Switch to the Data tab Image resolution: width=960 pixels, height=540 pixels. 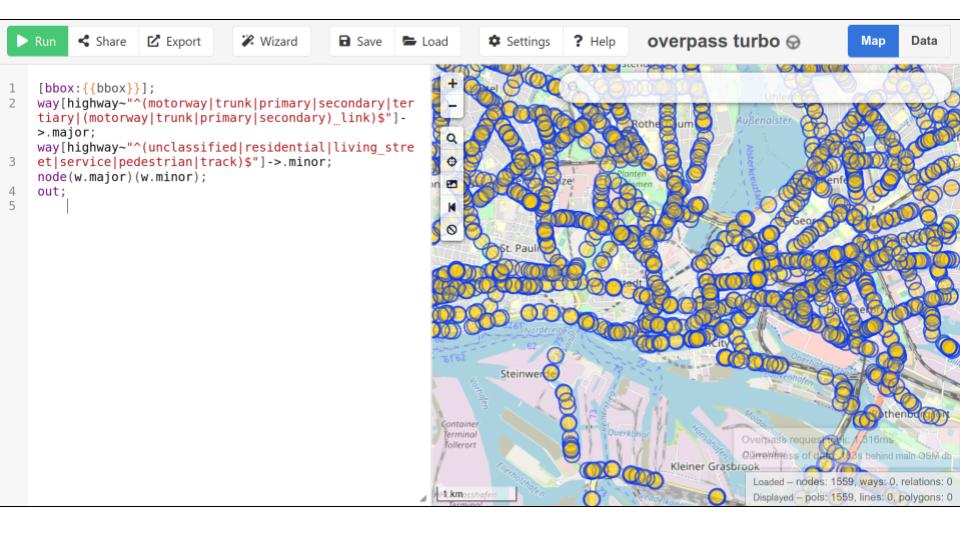coord(924,41)
